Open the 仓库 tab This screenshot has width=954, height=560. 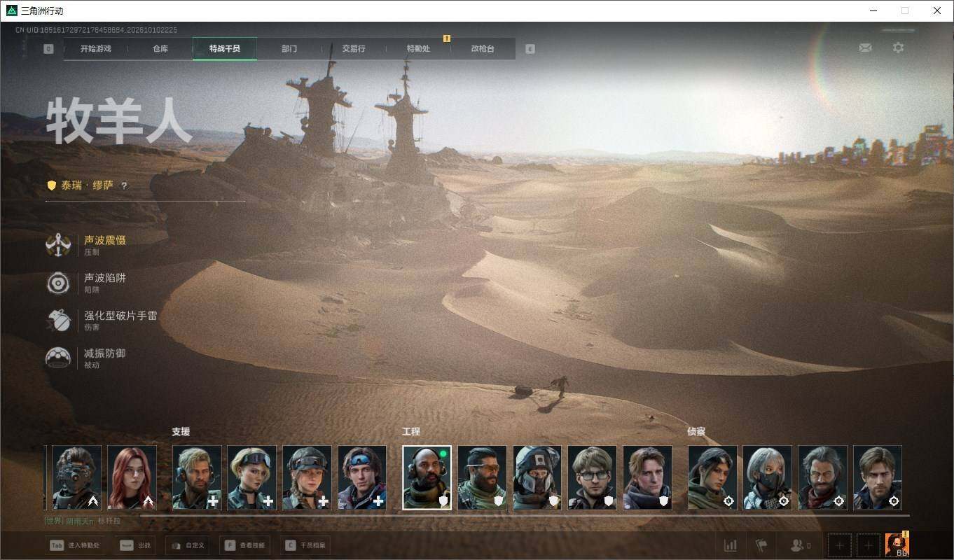tap(160, 49)
